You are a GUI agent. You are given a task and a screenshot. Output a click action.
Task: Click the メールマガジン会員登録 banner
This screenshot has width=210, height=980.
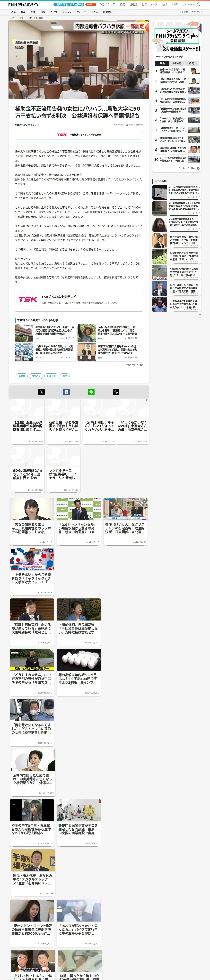tap(177, 37)
